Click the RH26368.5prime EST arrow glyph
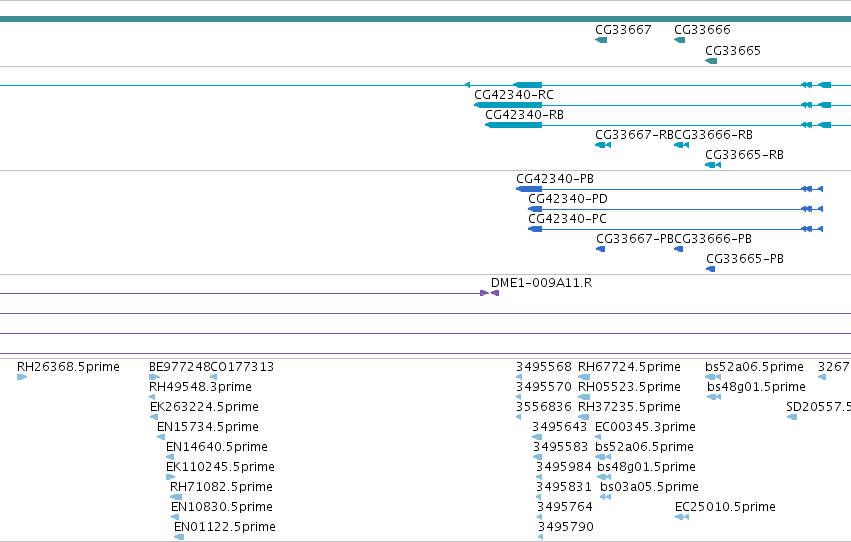851x542 pixels. [x=22, y=378]
